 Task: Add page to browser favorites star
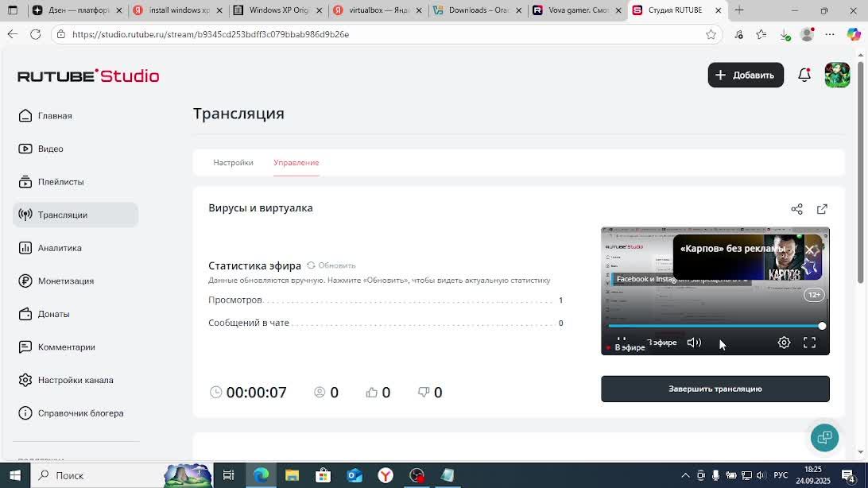tap(711, 34)
